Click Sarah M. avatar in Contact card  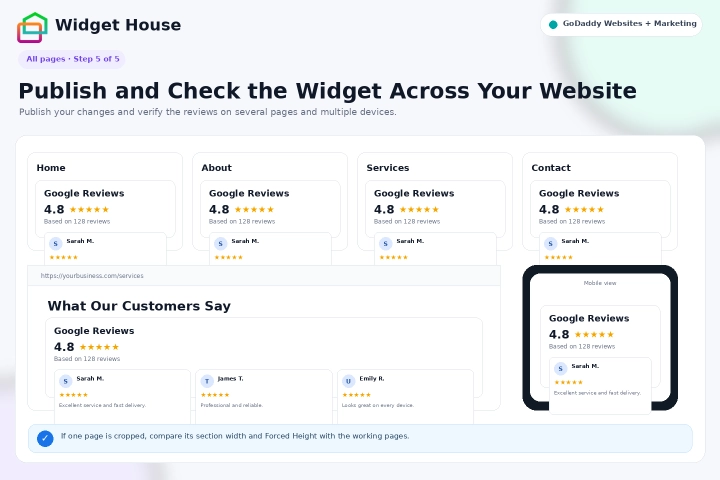(551, 243)
